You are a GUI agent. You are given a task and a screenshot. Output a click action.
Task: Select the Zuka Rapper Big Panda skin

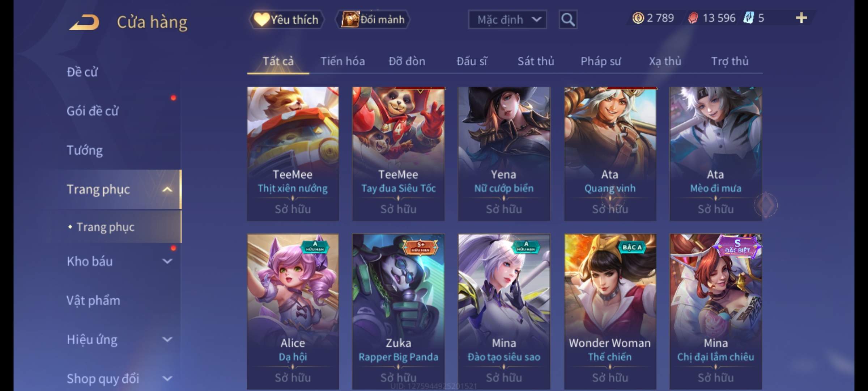point(398,311)
